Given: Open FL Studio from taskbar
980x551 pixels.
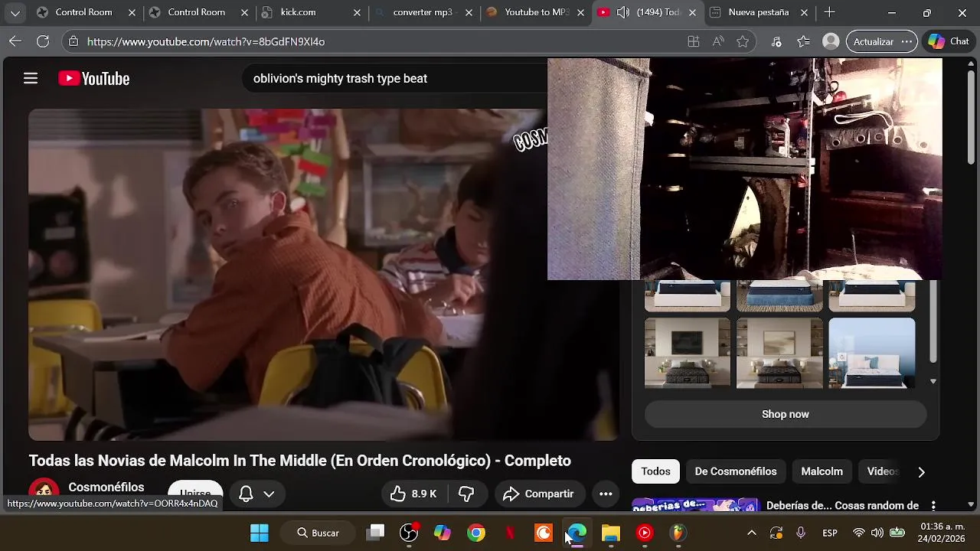Looking at the screenshot, I should 678,533.
